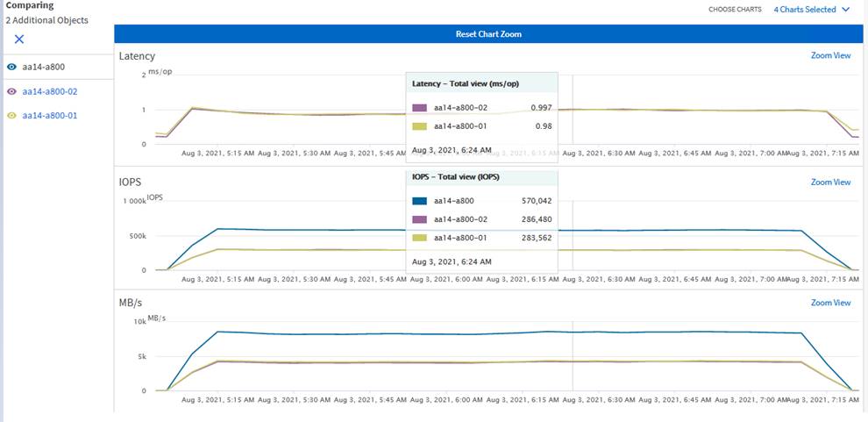Open the aa14-a800-01 object link
The width and height of the screenshot is (868, 422).
[x=49, y=116]
